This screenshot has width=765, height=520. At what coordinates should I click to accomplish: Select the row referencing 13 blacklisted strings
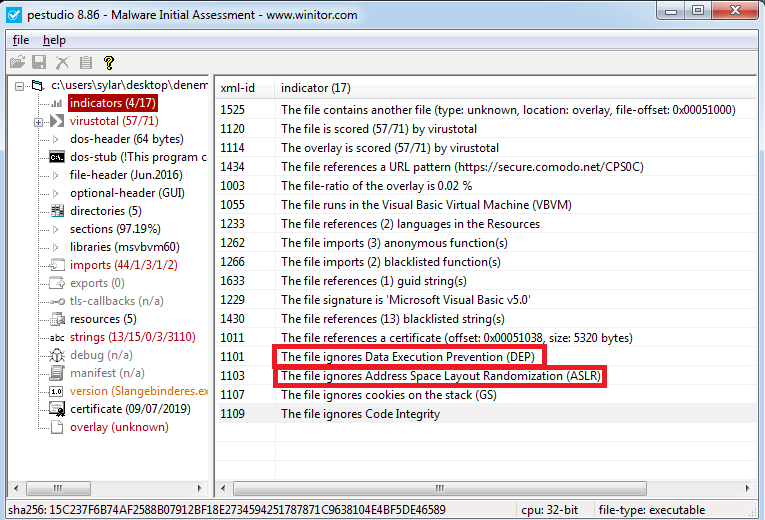pyautogui.click(x=485, y=319)
